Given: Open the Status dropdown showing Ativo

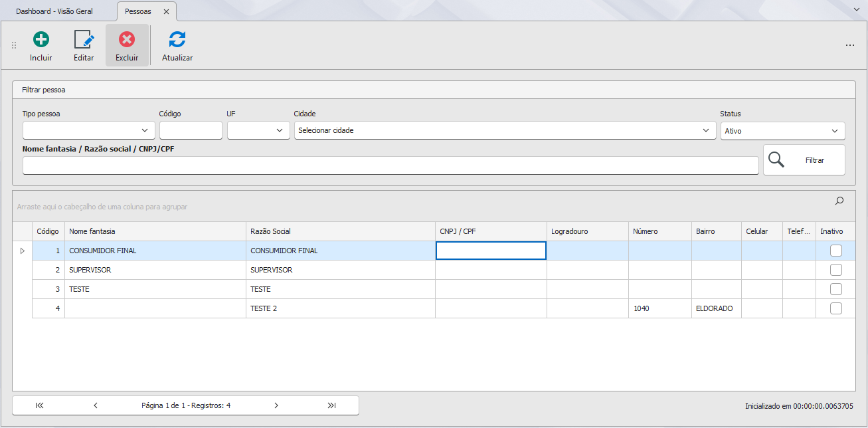Looking at the screenshot, I should [x=783, y=131].
